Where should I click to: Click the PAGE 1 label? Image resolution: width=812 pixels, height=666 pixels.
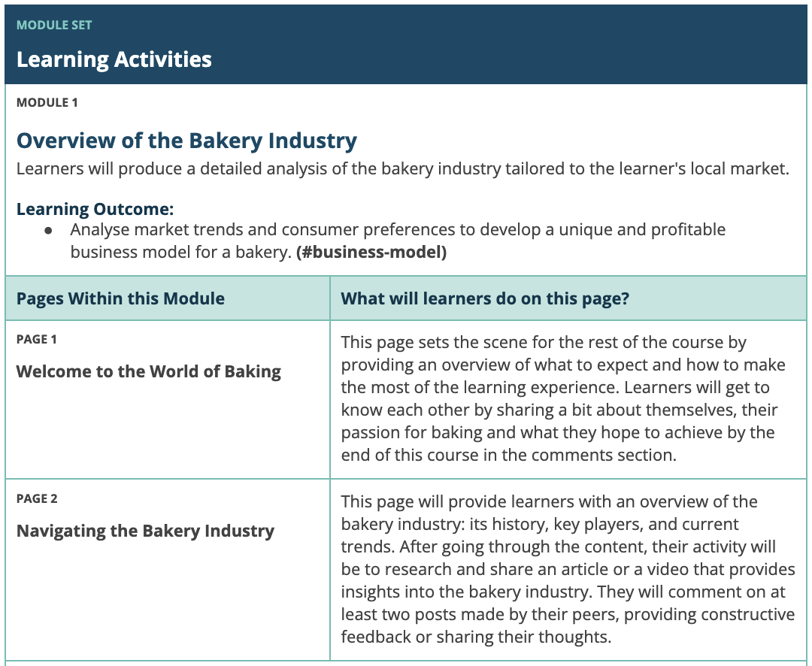pos(37,339)
